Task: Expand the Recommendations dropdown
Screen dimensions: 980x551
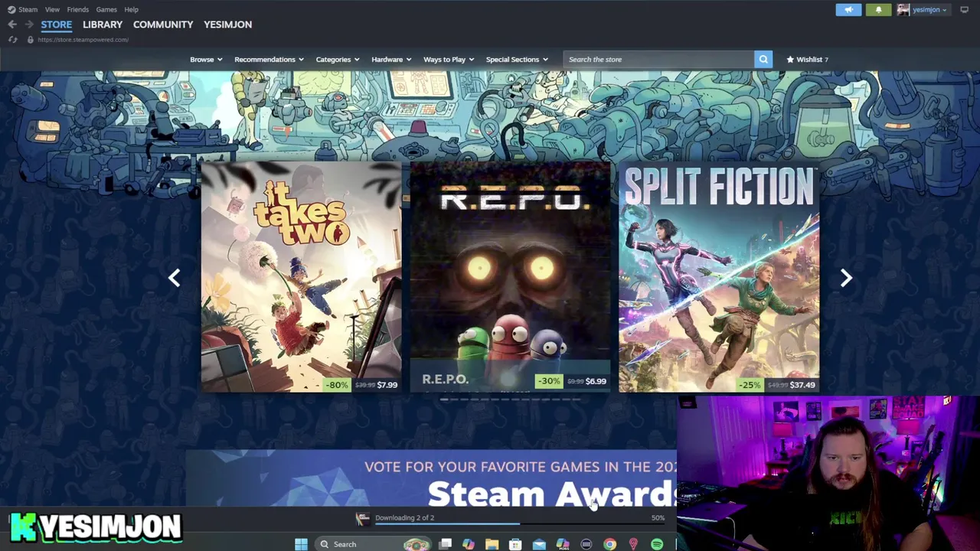Action: [x=269, y=60]
